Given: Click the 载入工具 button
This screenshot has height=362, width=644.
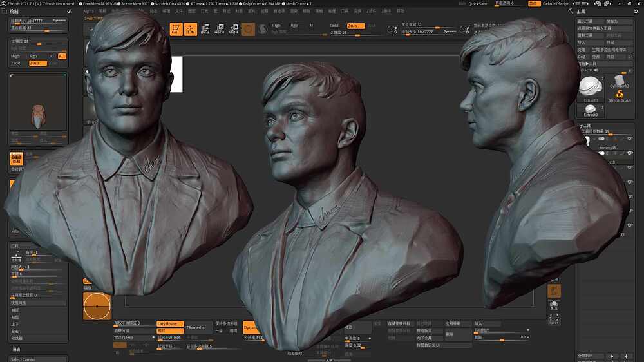Looking at the screenshot, I should tap(590, 21).
